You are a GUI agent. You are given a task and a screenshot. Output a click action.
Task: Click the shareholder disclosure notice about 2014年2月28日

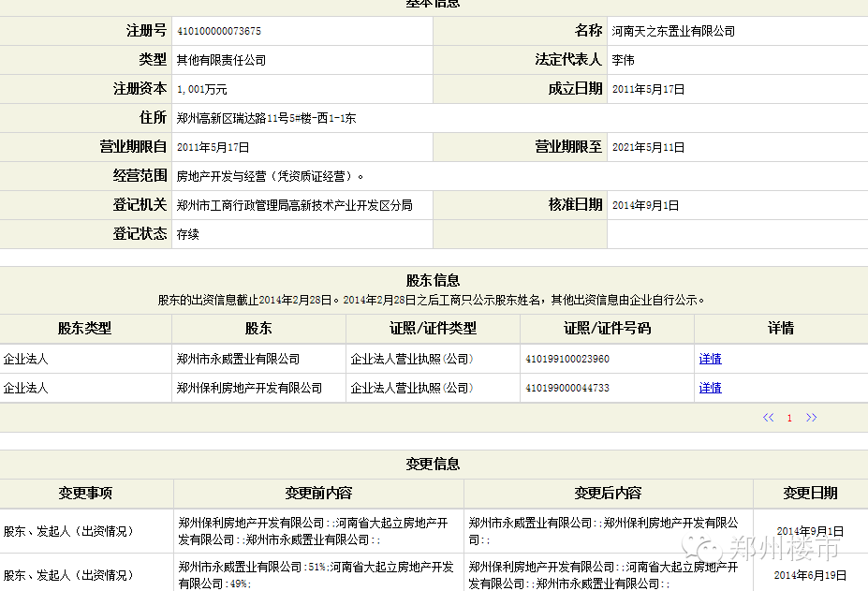coord(432,301)
